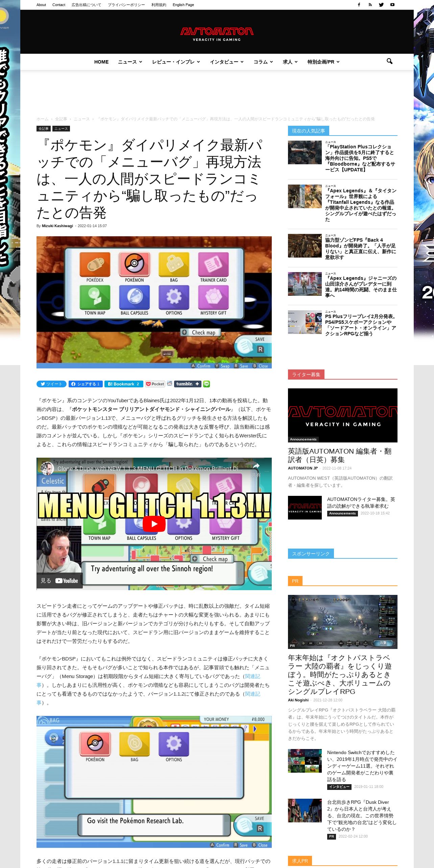This screenshot has height=868, width=434.
Task: Open the video channel avatar
Action: pos(47,468)
